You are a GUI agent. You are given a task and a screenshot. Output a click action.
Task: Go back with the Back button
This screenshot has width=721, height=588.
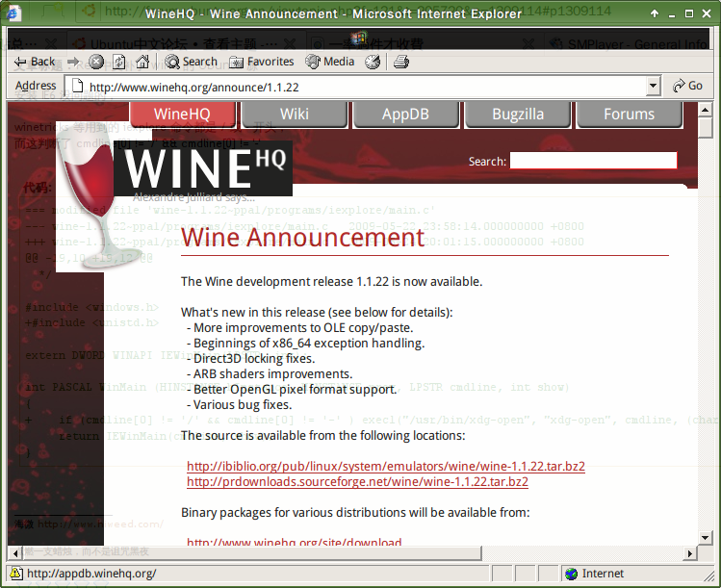(35, 62)
